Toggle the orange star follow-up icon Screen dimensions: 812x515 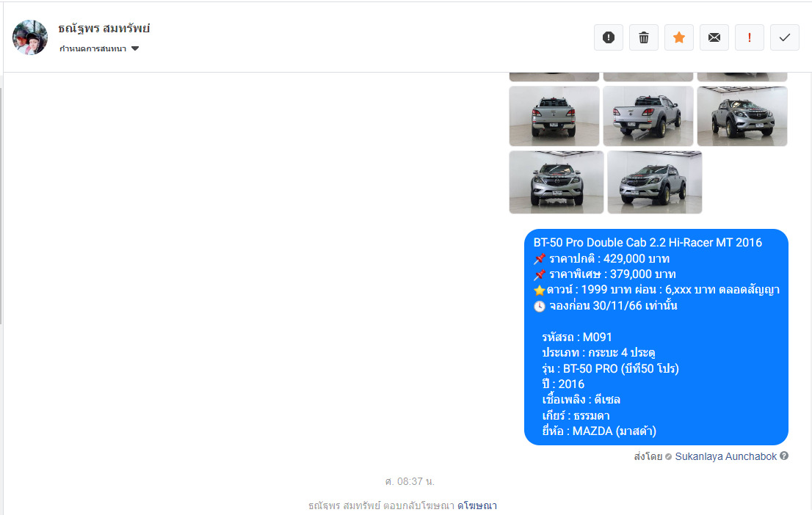pos(679,37)
